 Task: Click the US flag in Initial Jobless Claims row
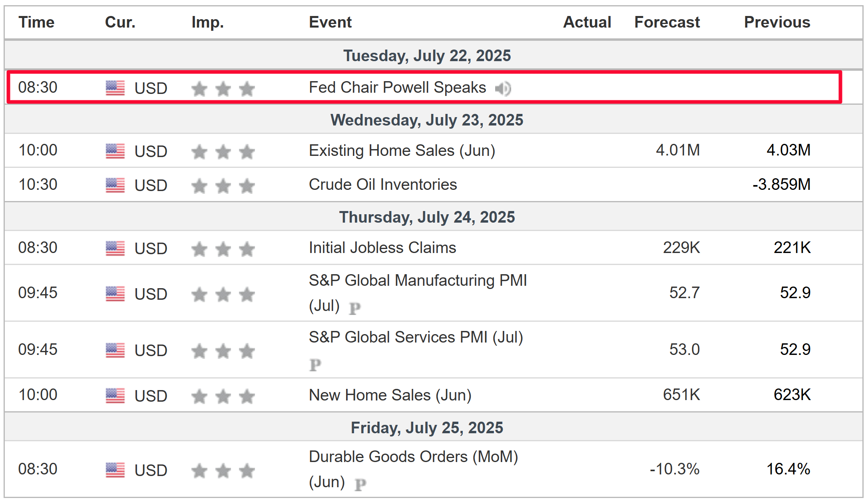115,248
